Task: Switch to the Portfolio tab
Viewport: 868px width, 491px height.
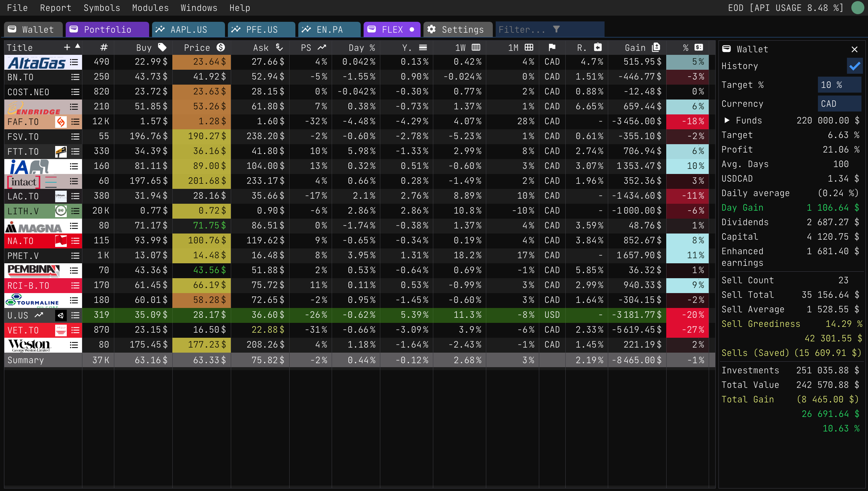Action: (x=107, y=29)
